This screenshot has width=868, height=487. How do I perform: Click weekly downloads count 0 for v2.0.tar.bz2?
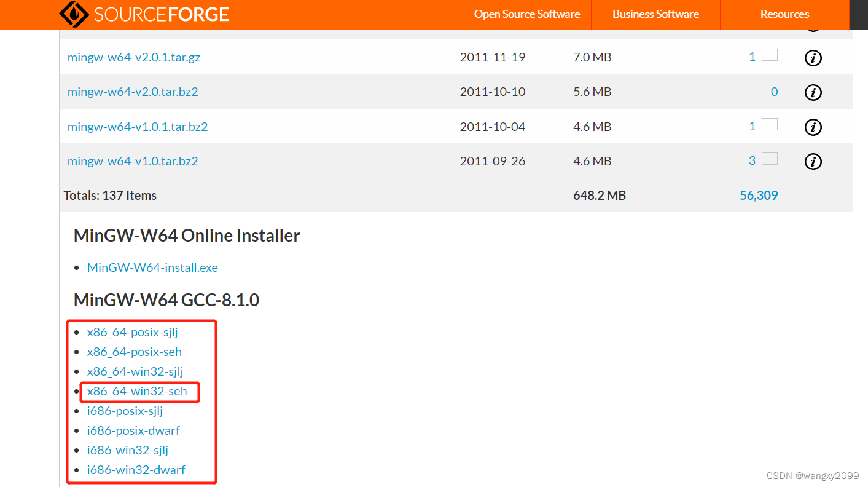coord(774,92)
